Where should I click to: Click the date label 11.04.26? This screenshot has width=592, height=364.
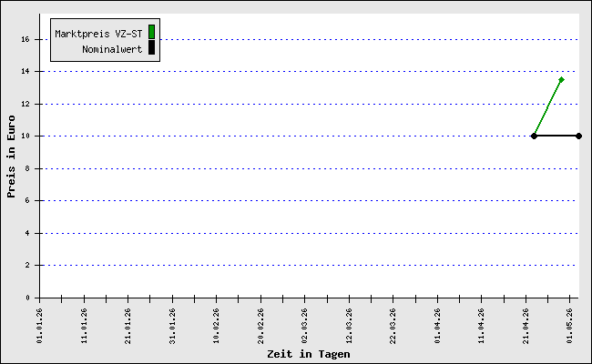[482, 326]
